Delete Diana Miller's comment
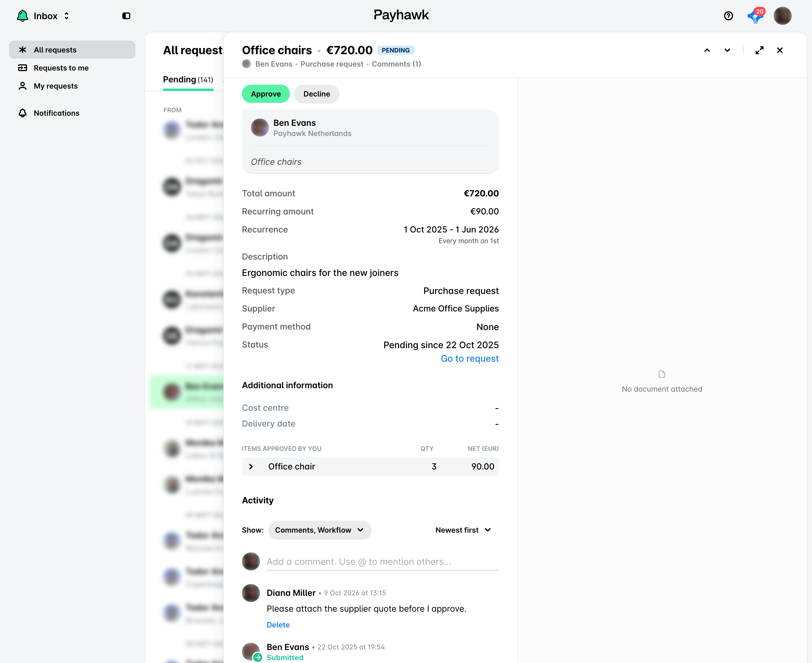 click(278, 625)
